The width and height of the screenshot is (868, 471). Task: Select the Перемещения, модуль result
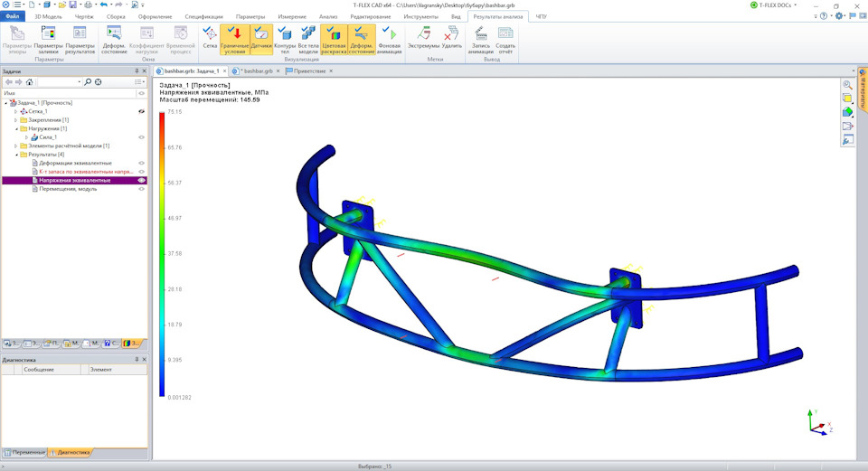click(x=68, y=189)
